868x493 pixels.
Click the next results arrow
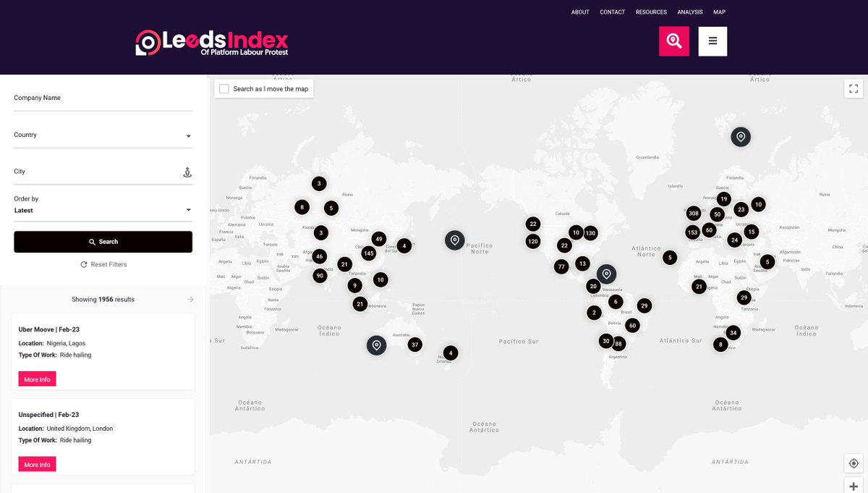click(x=190, y=299)
